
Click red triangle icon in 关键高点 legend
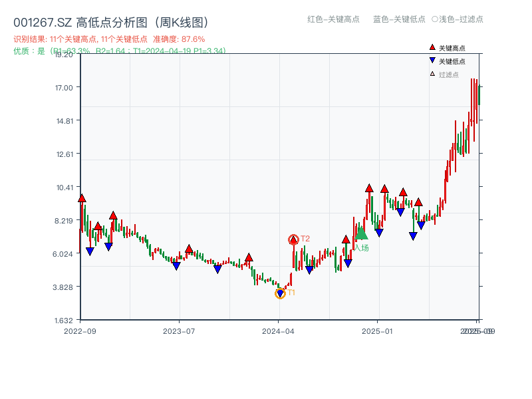tap(432, 47)
